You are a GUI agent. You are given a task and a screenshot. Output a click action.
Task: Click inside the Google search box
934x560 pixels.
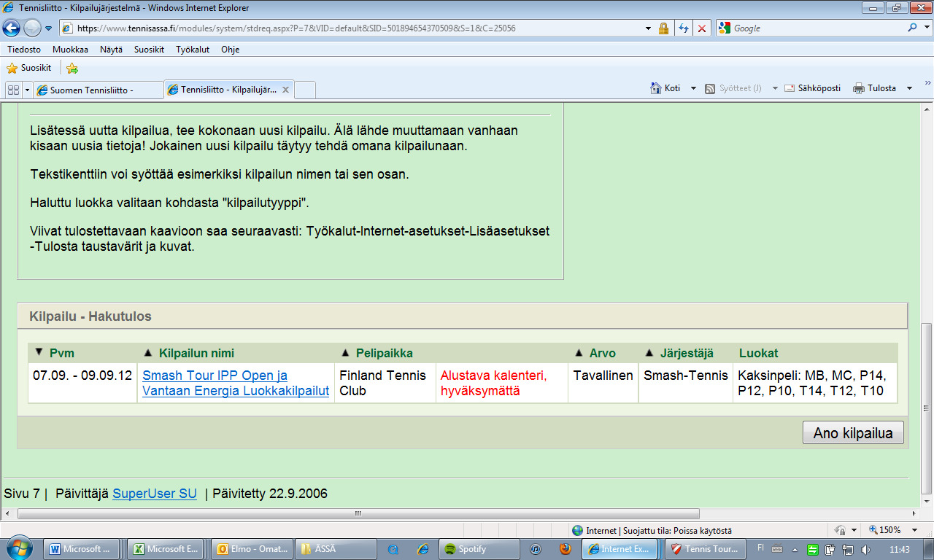[x=817, y=28]
